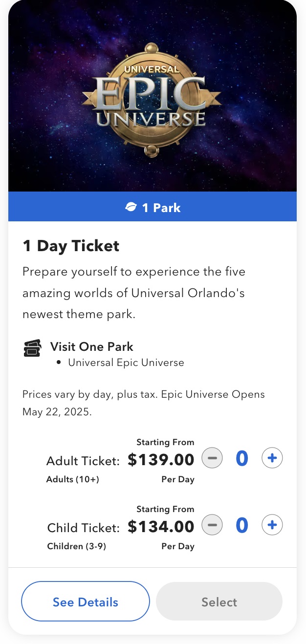Click the globe icon in blue banner

[x=131, y=208]
